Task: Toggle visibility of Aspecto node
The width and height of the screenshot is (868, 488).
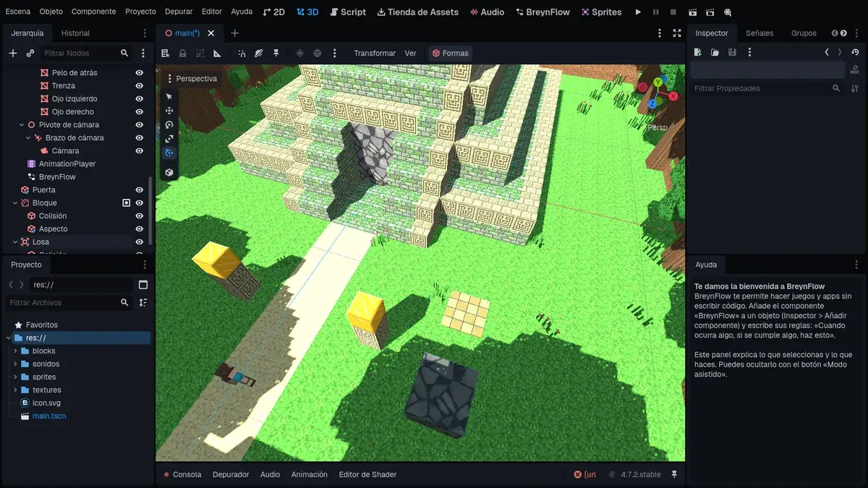Action: [x=139, y=229]
